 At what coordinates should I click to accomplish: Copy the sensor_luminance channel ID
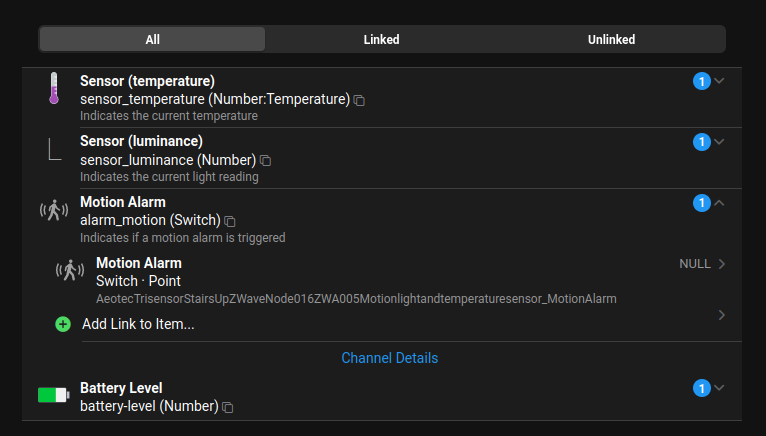(x=266, y=161)
